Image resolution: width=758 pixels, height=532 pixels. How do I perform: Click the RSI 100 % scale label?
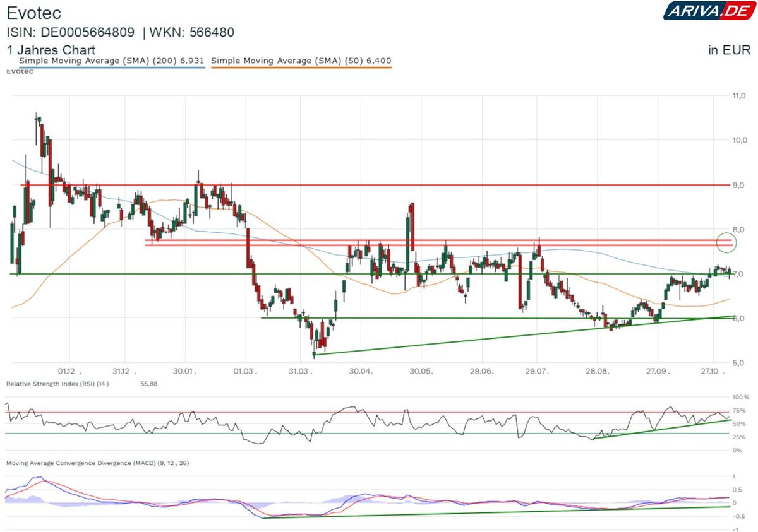pos(740,398)
